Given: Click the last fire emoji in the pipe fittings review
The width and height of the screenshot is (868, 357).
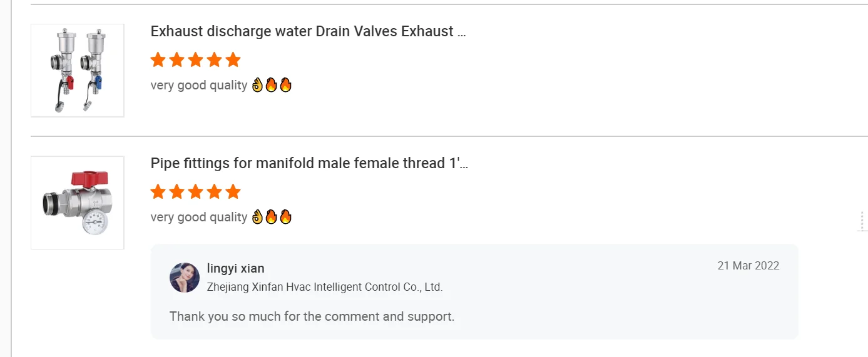Looking at the screenshot, I should (x=286, y=217).
